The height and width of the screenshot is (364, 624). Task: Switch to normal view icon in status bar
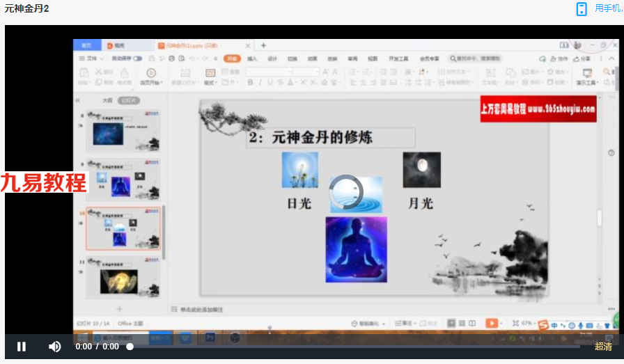point(451,323)
